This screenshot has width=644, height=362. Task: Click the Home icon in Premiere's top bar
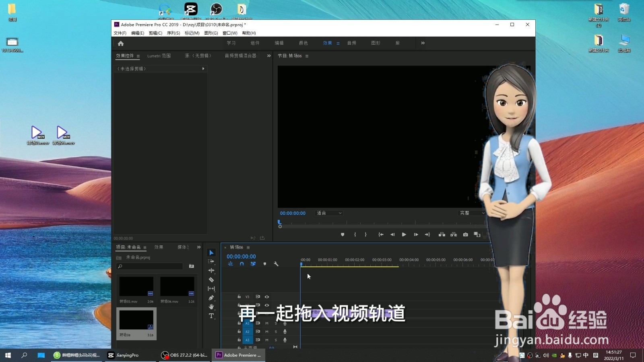pos(121,43)
